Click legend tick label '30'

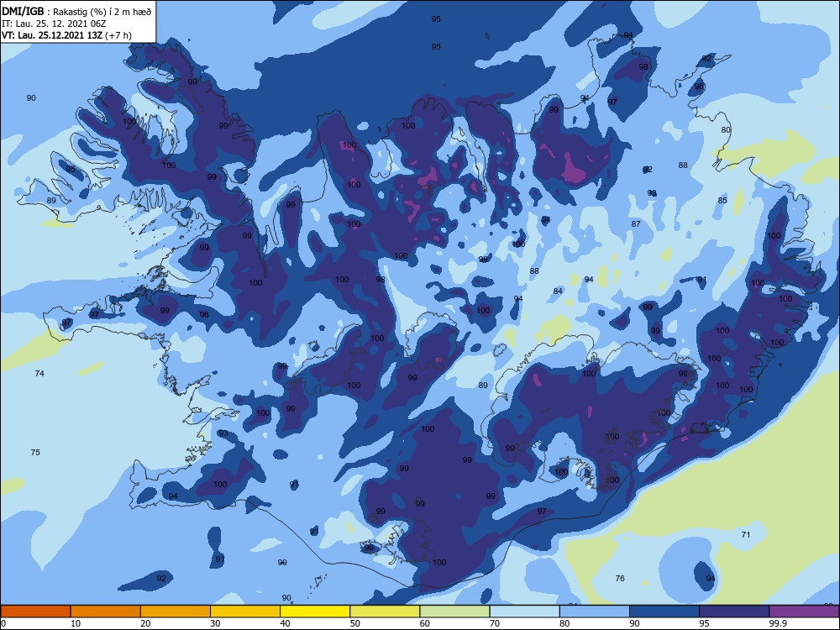215,623
